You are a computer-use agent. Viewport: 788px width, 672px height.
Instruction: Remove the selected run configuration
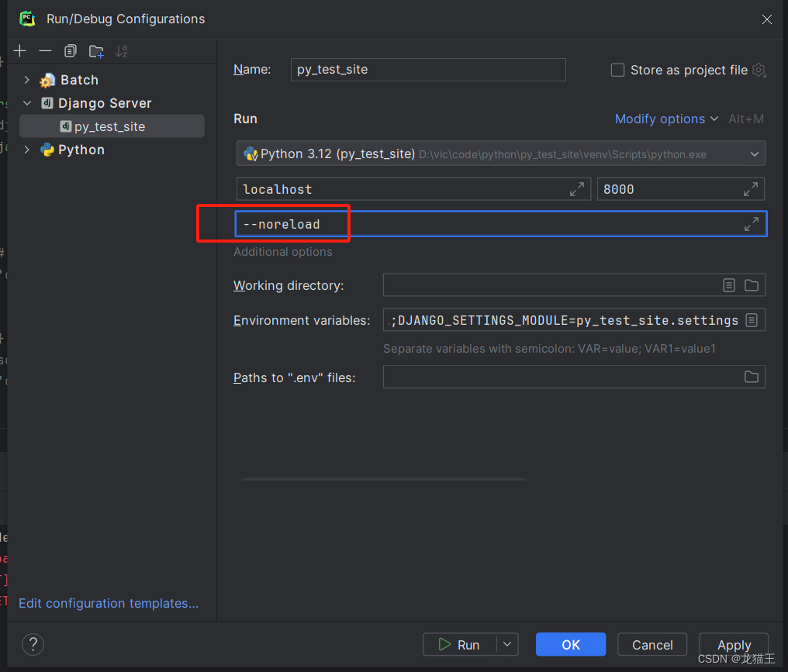(45, 51)
